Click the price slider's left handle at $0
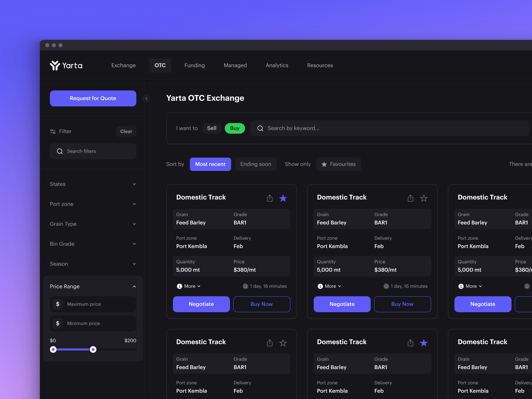Viewport: 532px width, 399px height. [x=53, y=349]
